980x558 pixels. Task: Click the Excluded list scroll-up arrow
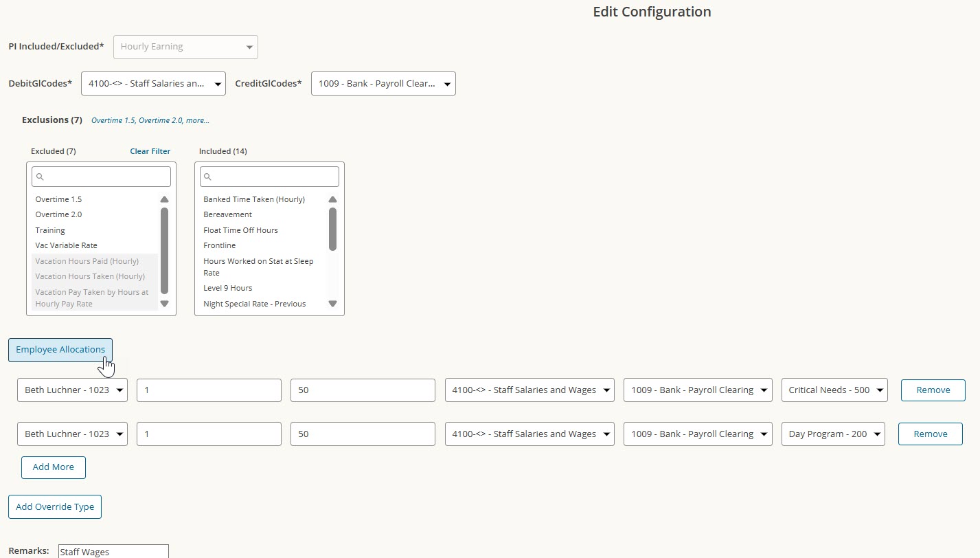(164, 199)
